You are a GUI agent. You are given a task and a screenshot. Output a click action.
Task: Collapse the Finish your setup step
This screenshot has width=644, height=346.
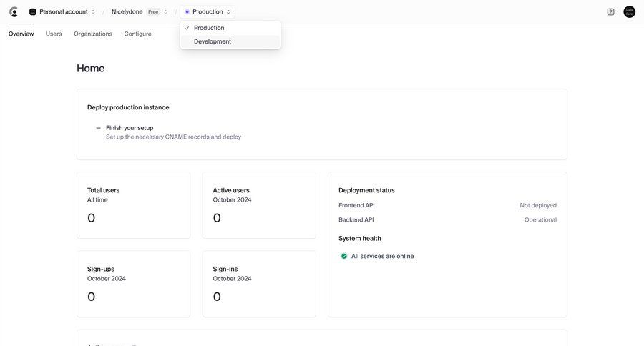98,128
